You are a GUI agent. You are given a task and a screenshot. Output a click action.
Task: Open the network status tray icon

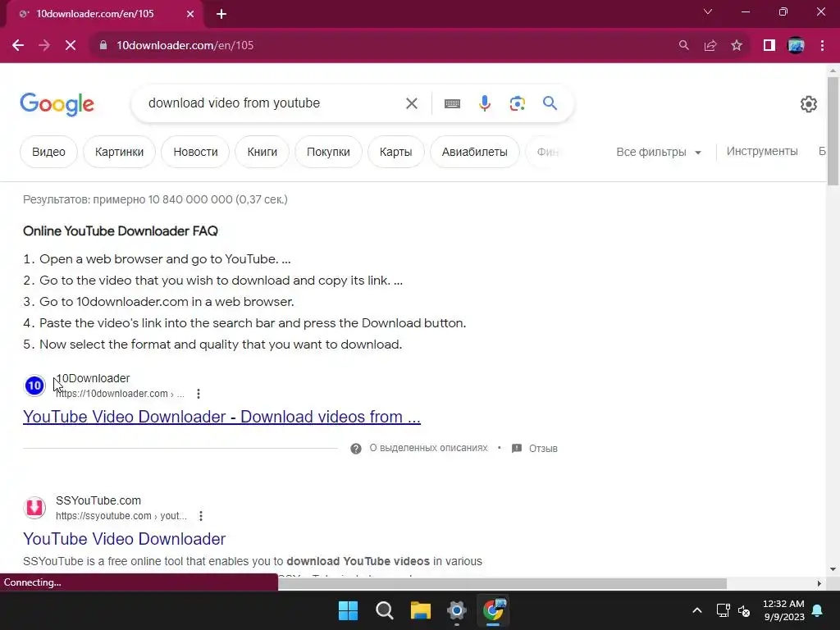tap(724, 610)
